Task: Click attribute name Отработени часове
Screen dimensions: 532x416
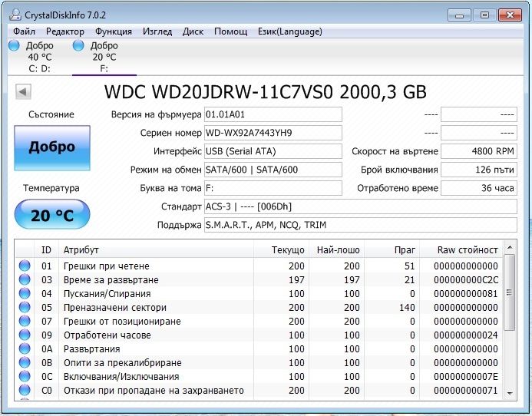Action: [107, 335]
